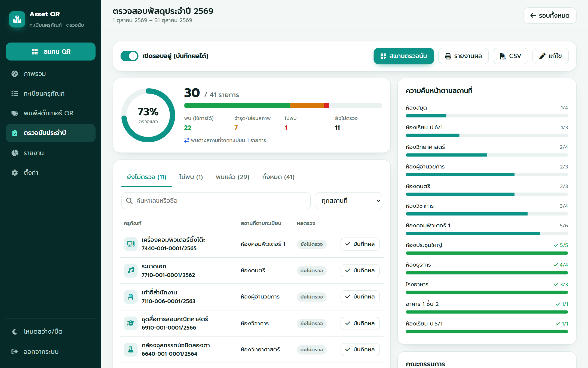588x368 pixels.
Task: Click the ตั้งค่า gear icon
Action: (x=15, y=173)
